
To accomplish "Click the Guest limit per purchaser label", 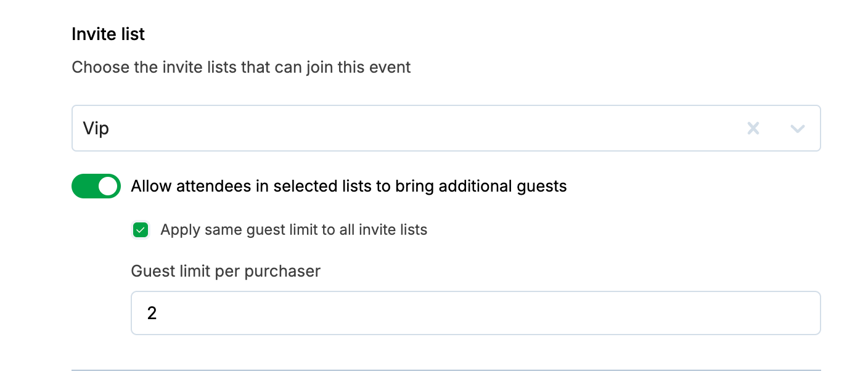I will coord(226,271).
